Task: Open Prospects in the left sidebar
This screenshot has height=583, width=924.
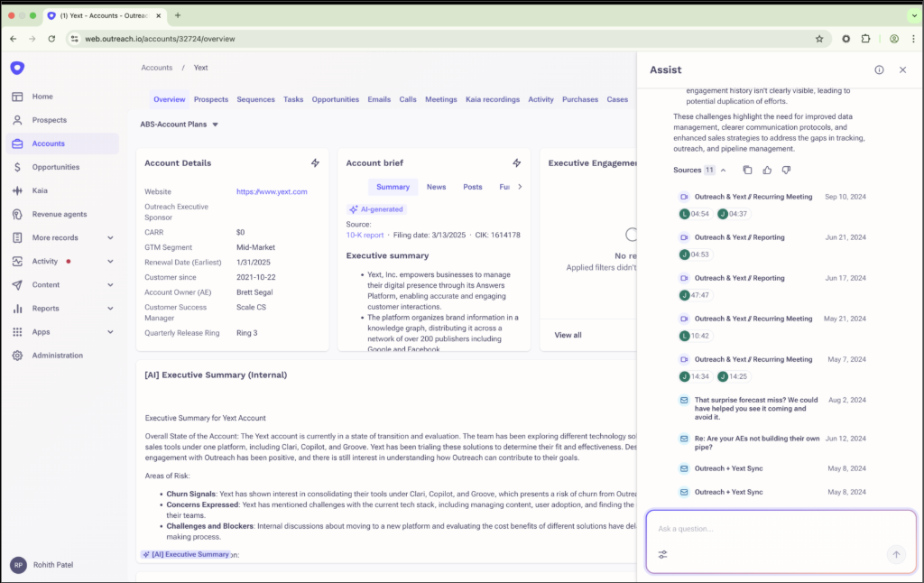Action: pos(49,120)
